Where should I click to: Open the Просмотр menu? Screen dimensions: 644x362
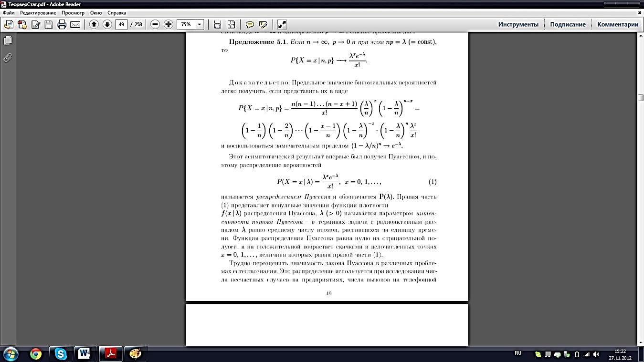(x=73, y=13)
